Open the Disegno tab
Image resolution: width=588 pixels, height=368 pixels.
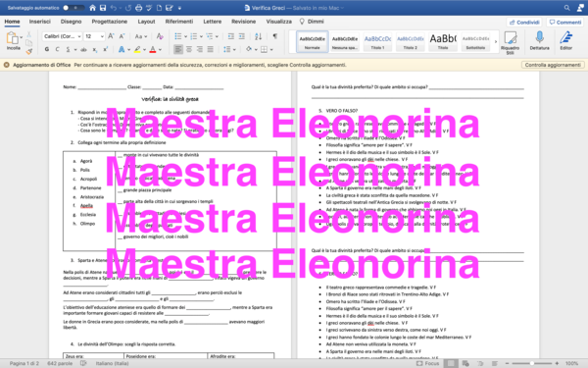tap(71, 22)
